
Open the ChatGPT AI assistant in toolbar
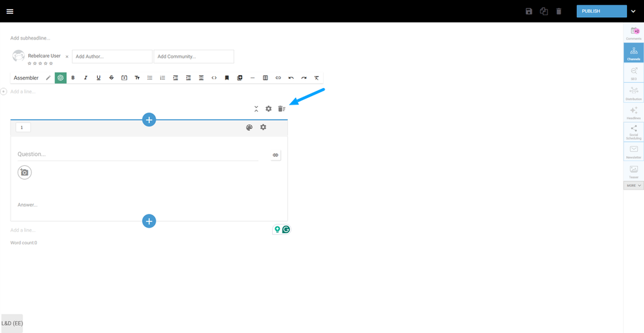[x=60, y=78]
